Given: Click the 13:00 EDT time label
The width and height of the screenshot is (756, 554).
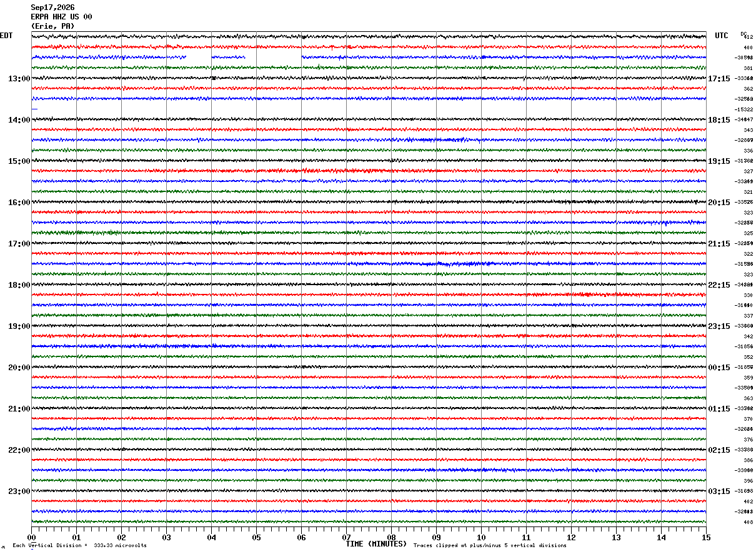Looking at the screenshot, I should pyautogui.click(x=19, y=79).
